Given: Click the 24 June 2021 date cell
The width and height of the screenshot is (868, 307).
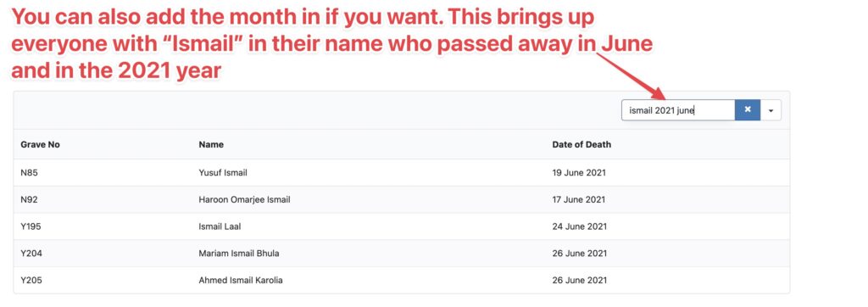Looking at the screenshot, I should click(579, 226).
